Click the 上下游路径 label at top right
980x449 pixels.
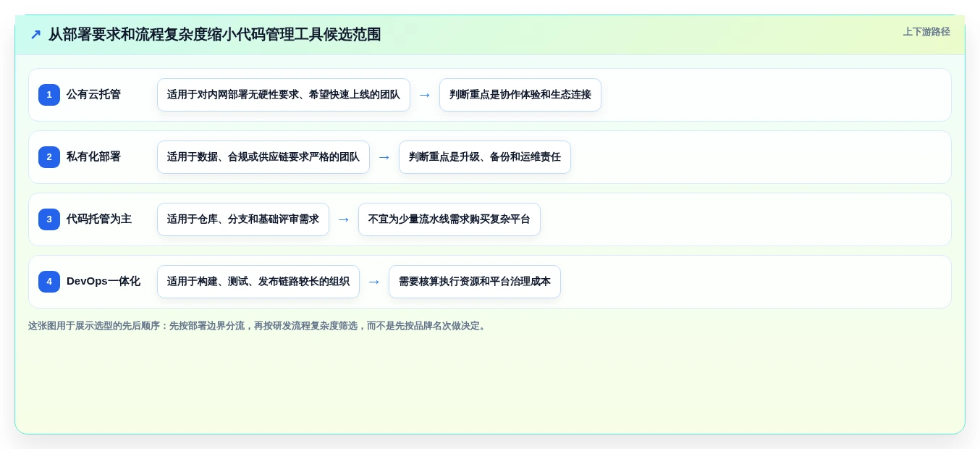pyautogui.click(x=926, y=32)
